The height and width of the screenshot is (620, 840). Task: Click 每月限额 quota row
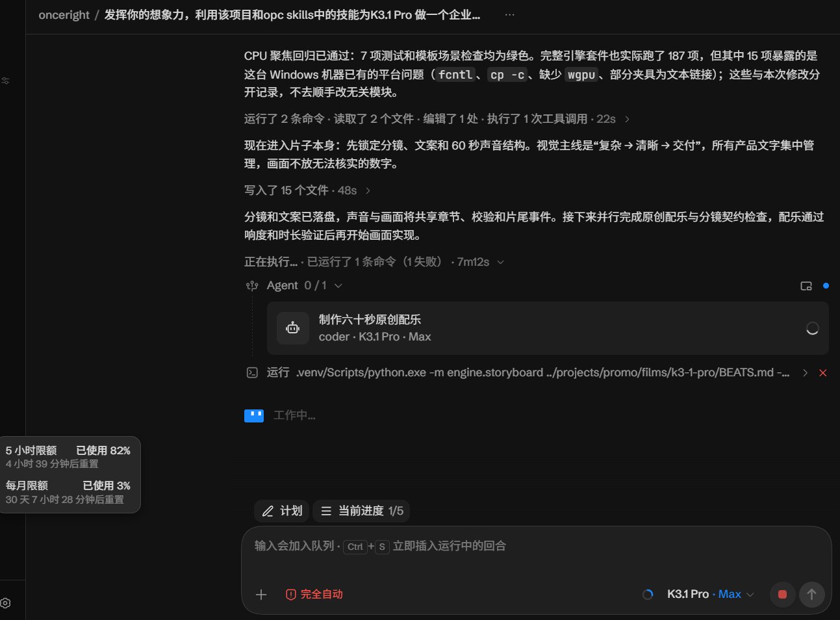tap(68, 492)
